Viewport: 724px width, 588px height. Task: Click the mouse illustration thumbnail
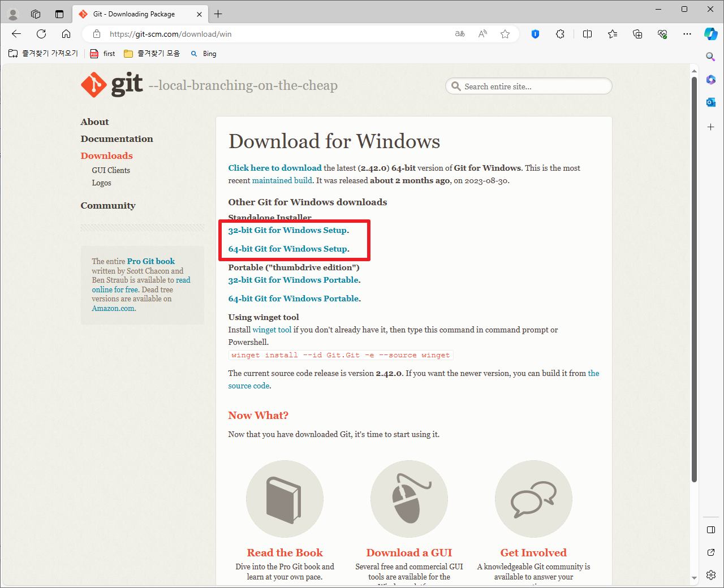pyautogui.click(x=409, y=499)
